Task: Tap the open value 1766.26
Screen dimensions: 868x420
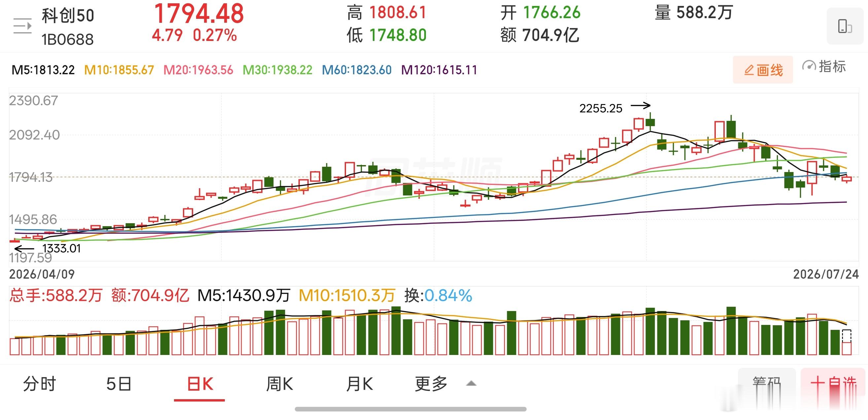Action: click(x=552, y=13)
